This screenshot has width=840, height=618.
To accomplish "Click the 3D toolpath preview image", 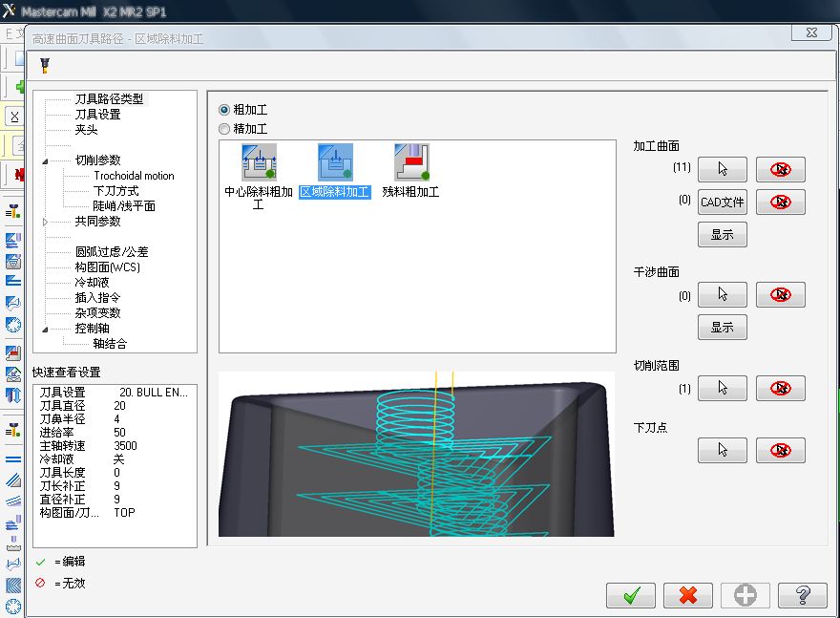I will click(416, 454).
